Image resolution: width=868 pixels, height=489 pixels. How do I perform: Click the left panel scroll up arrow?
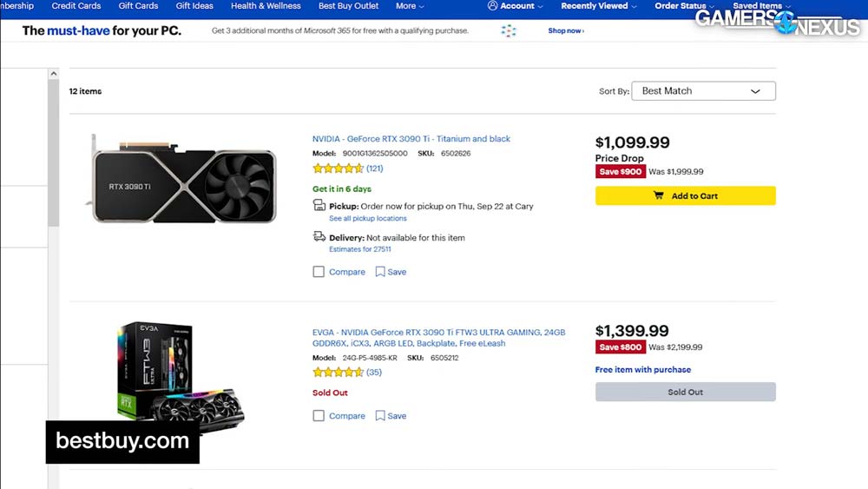click(x=54, y=76)
